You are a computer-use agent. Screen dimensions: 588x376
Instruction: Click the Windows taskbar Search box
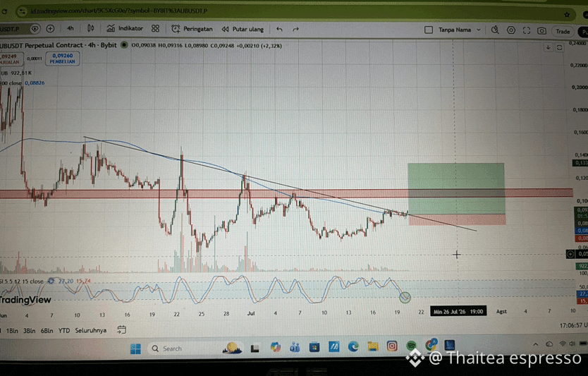pos(196,348)
